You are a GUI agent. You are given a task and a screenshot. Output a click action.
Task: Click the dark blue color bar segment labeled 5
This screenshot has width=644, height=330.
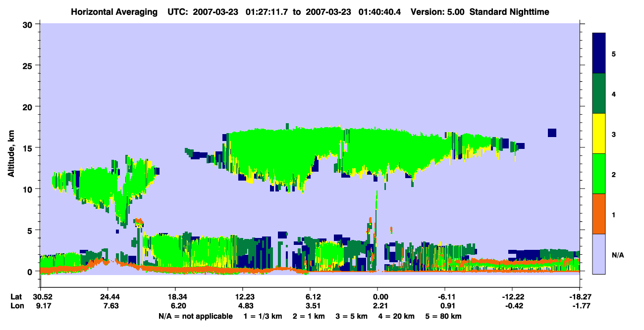point(599,53)
